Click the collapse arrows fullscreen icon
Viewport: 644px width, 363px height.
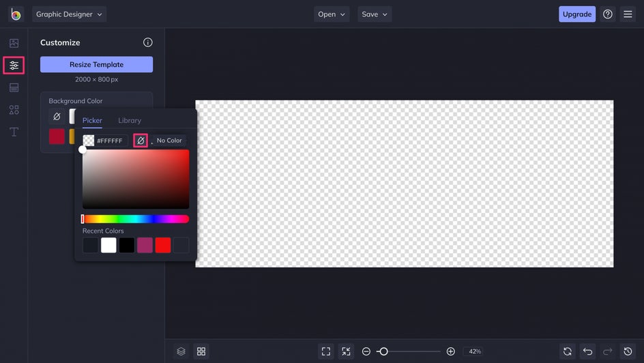tap(347, 351)
